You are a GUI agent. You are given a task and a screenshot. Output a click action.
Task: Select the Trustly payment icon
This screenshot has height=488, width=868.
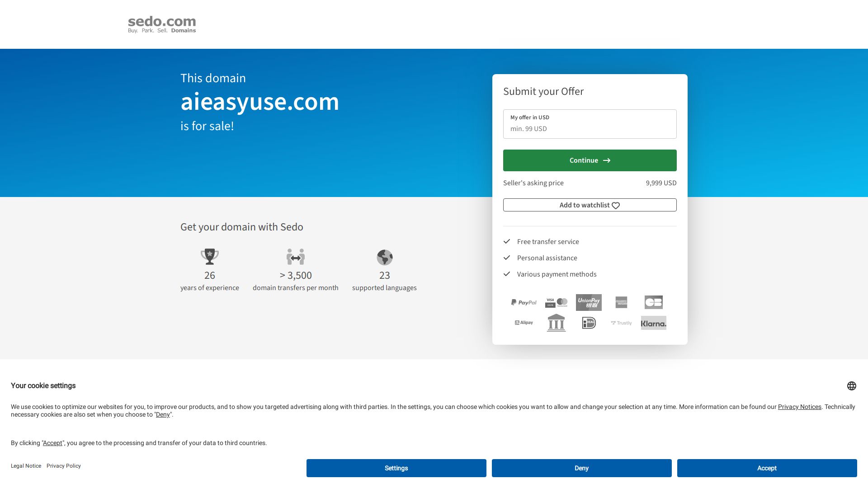click(x=621, y=323)
